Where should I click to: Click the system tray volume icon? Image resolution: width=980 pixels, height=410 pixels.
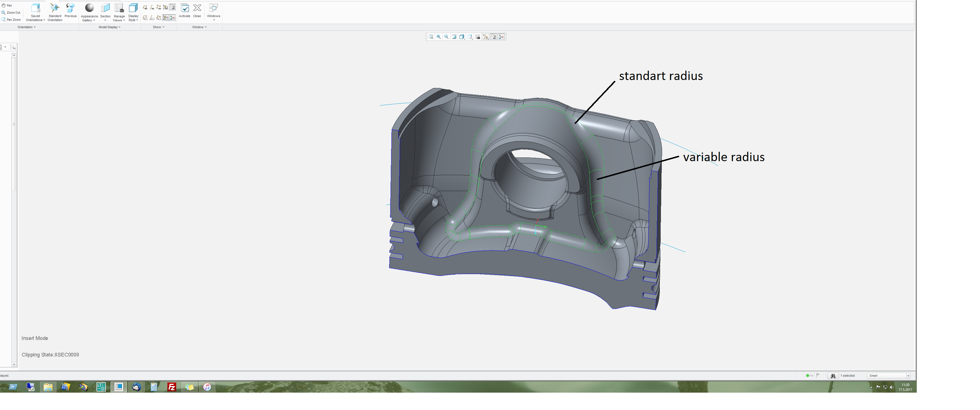pyautogui.click(x=892, y=387)
